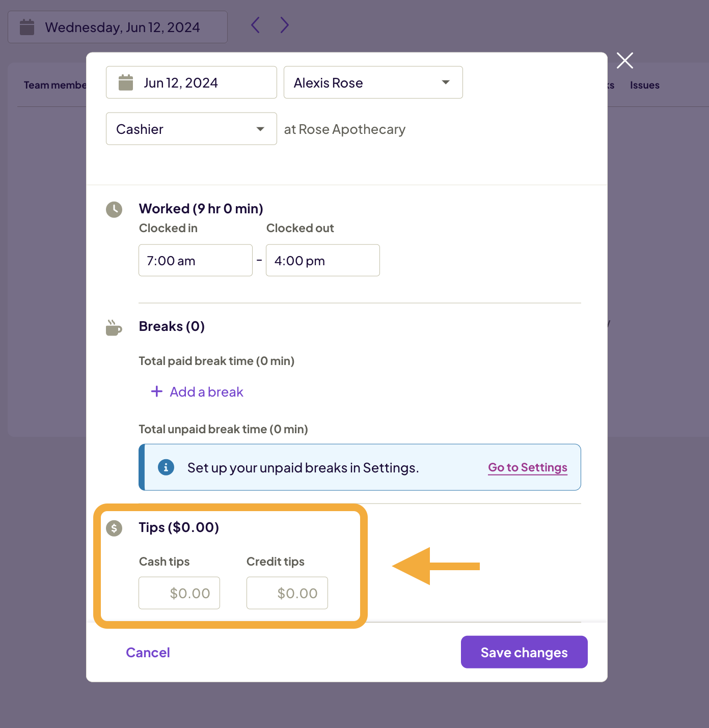Switch to the Issues tab
This screenshot has width=709, height=728.
click(x=644, y=85)
